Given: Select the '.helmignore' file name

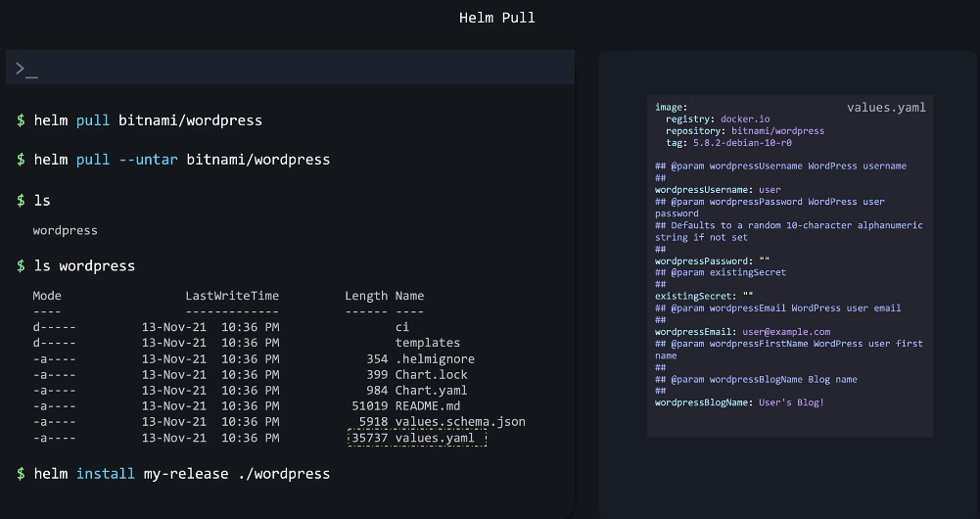Looking at the screenshot, I should click(x=435, y=359).
